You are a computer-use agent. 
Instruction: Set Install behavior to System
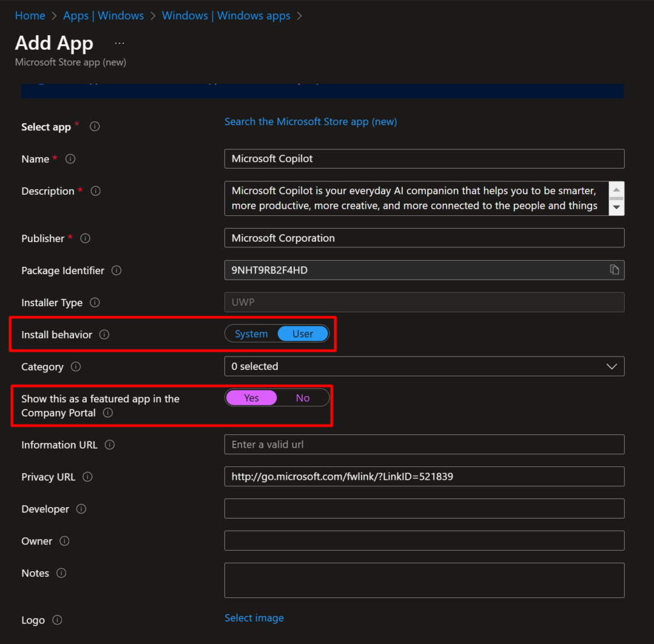click(x=251, y=333)
